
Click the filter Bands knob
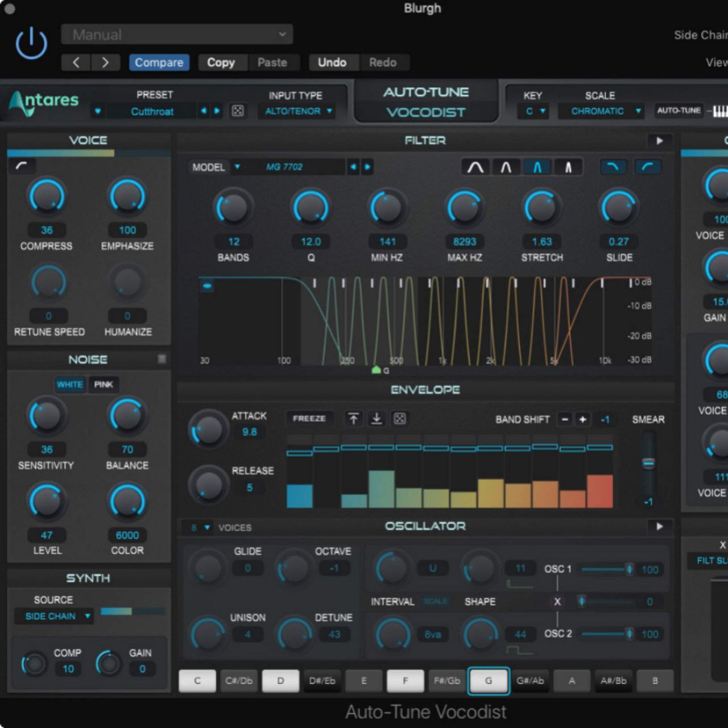coord(233,208)
